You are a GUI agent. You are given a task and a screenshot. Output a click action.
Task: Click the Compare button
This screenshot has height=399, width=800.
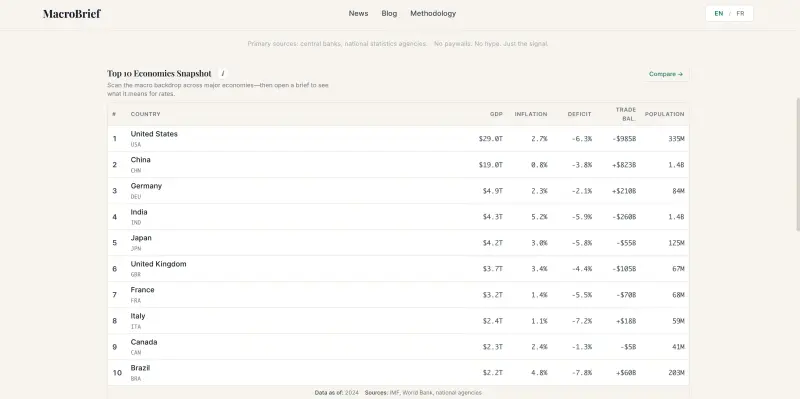tap(666, 74)
